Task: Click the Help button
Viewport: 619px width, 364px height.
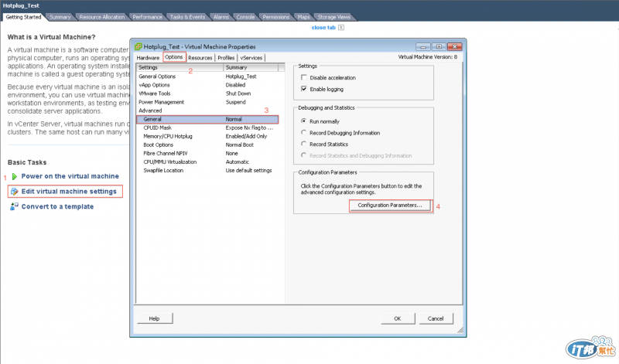Action: pos(154,318)
